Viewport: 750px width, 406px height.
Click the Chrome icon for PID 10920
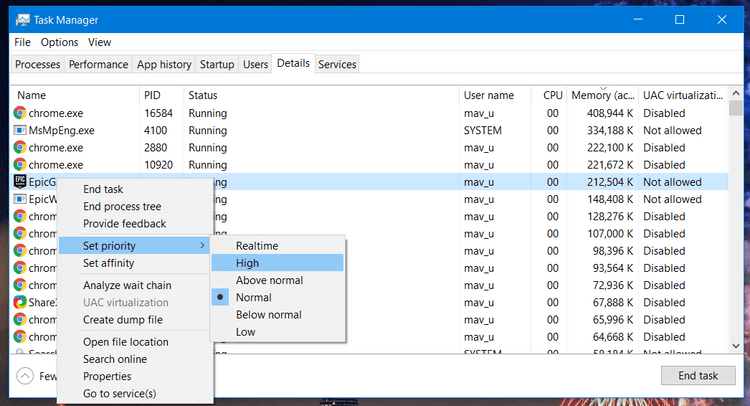[20, 165]
